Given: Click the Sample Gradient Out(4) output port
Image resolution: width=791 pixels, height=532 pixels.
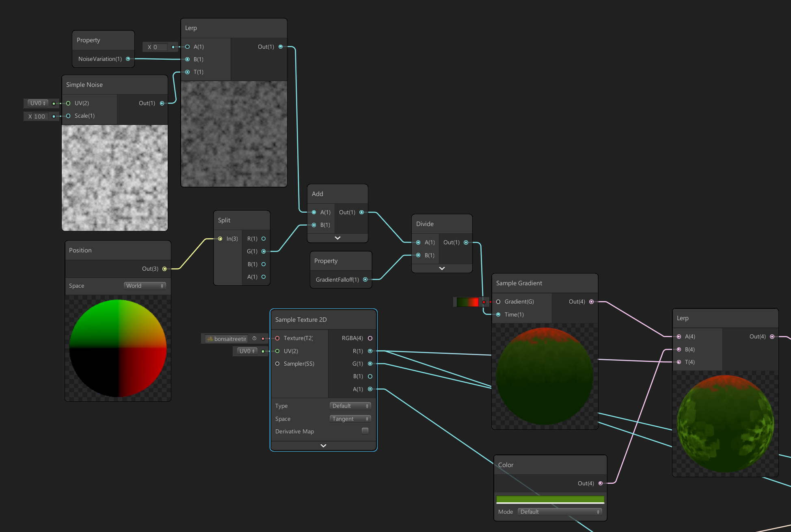Looking at the screenshot, I should pos(591,302).
